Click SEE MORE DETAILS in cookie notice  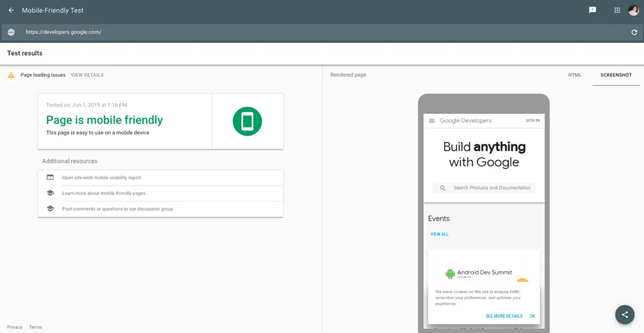(x=504, y=316)
